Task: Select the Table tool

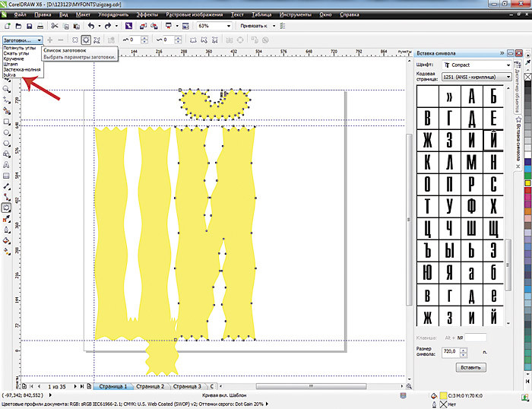Action: click(6, 176)
